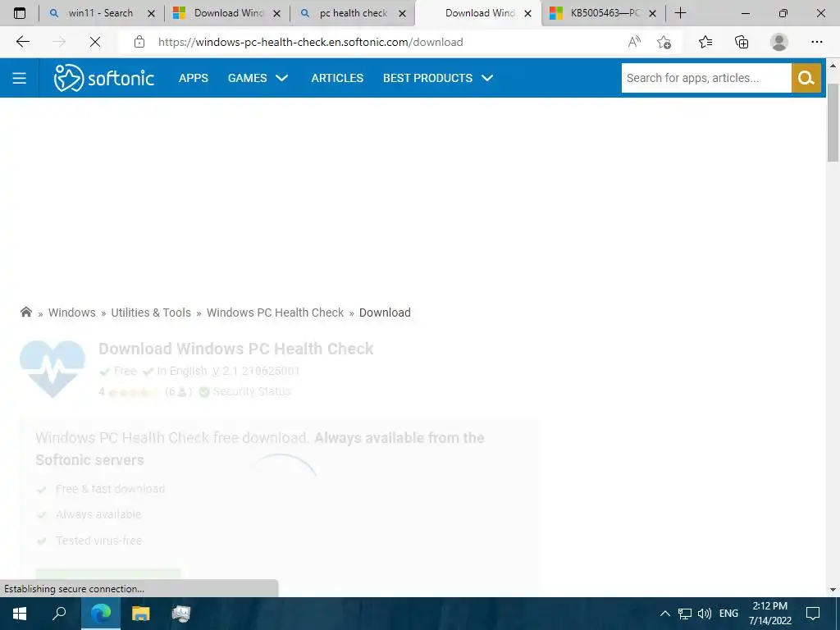Open Microsoft Edge from the taskbar
Screen dimensions: 840x630
point(101,614)
